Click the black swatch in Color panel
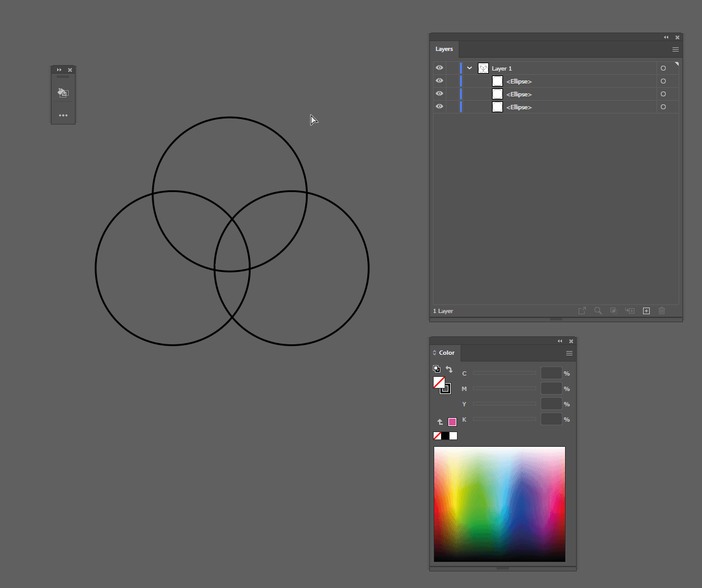This screenshot has height=588, width=702. [x=445, y=436]
